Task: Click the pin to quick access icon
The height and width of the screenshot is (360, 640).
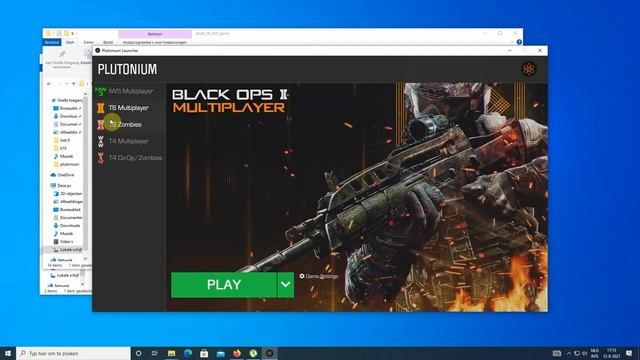Action: [62, 54]
